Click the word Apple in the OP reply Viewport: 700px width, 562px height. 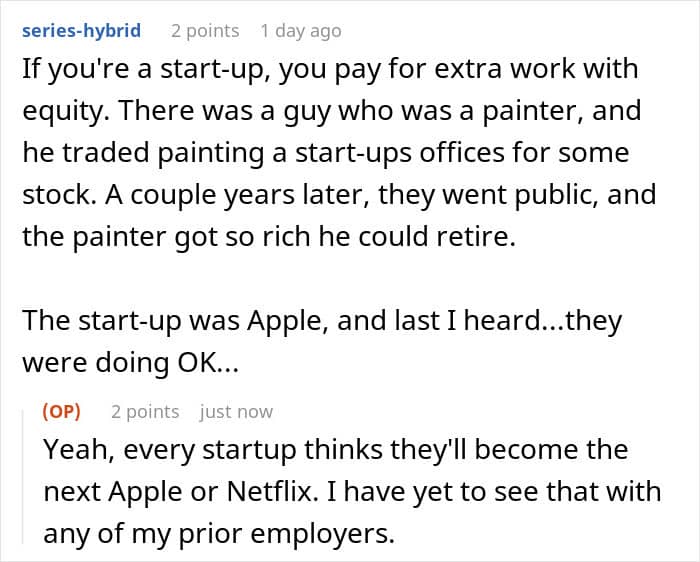(146, 492)
